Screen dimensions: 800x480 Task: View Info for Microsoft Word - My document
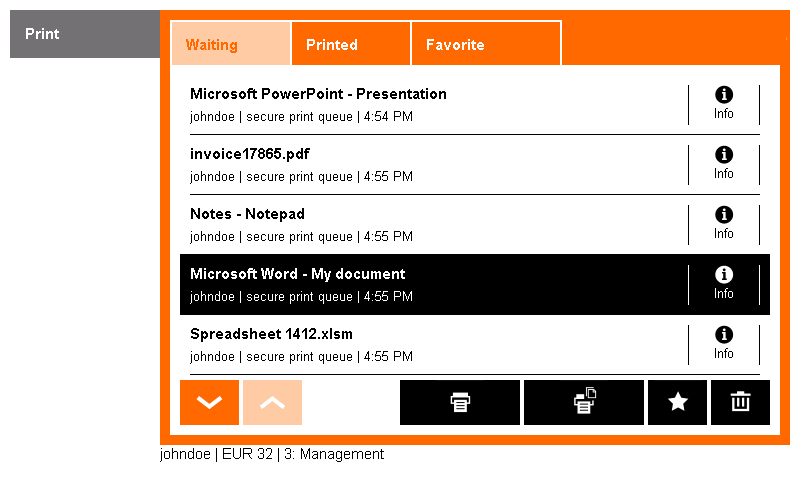coord(723,285)
